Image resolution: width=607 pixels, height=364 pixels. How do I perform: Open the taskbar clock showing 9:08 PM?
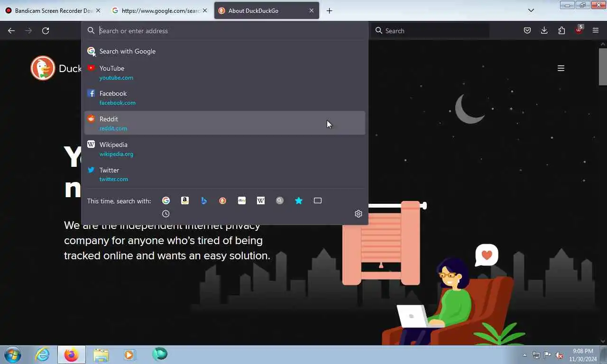point(583,355)
